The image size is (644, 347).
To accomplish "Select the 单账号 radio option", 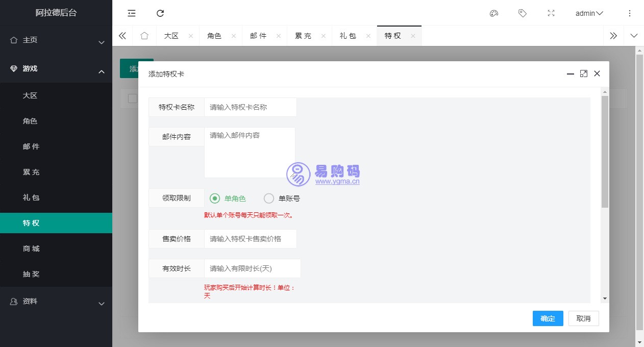I will tap(269, 199).
